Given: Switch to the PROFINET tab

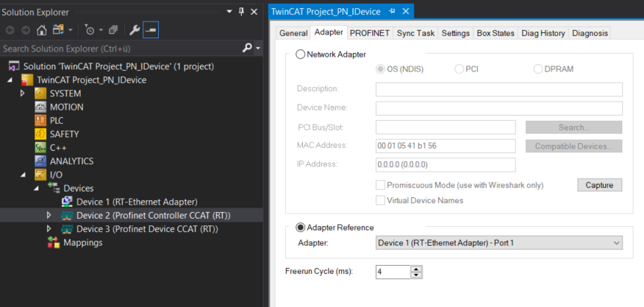Looking at the screenshot, I should click(x=370, y=33).
